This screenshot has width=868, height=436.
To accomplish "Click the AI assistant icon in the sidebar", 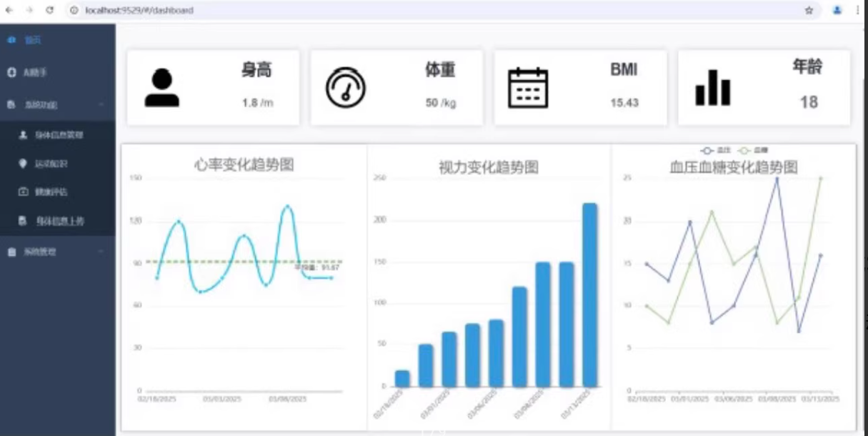I will click(11, 72).
